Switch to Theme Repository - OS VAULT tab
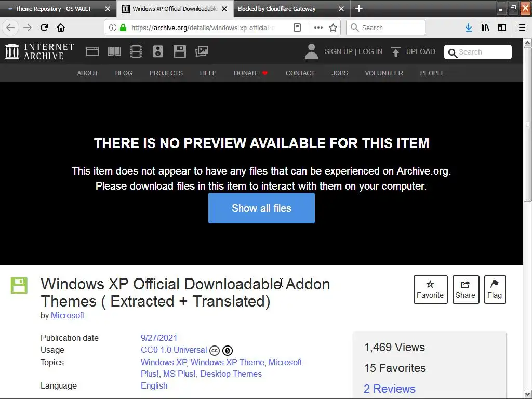532x399 pixels. (54, 9)
